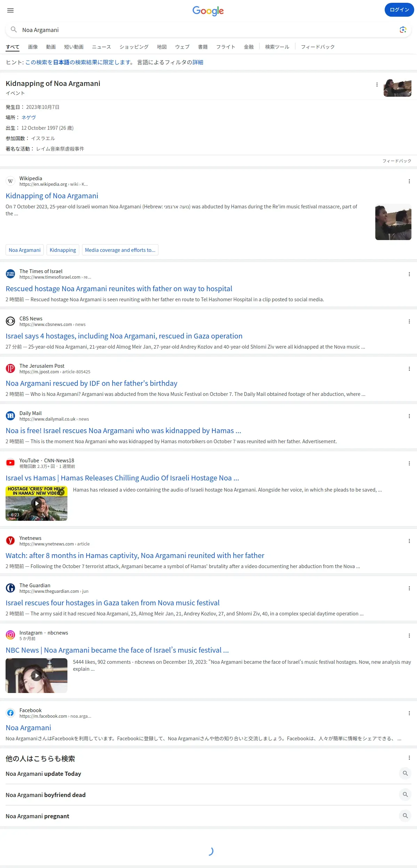Open three-dot options for Times of Israel result
Image resolution: width=417 pixels, height=868 pixels.
(x=409, y=274)
